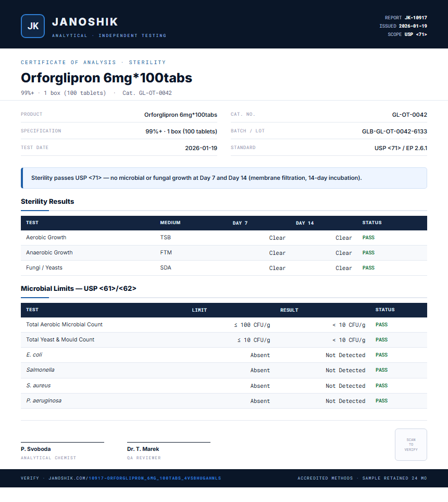Click the ≤ 10 CFU/g limit cell
Screen dimensions: 448x502
coord(254,340)
